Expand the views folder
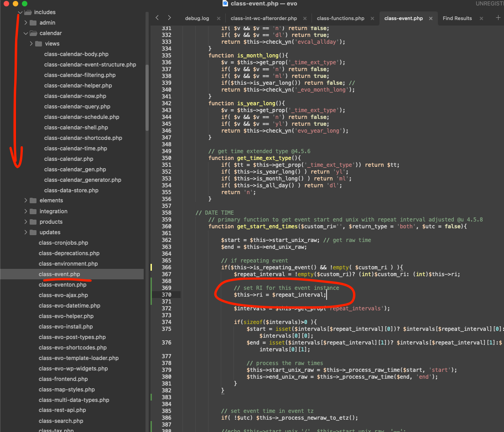Screen dimensions: 504x432 [x=31, y=44]
